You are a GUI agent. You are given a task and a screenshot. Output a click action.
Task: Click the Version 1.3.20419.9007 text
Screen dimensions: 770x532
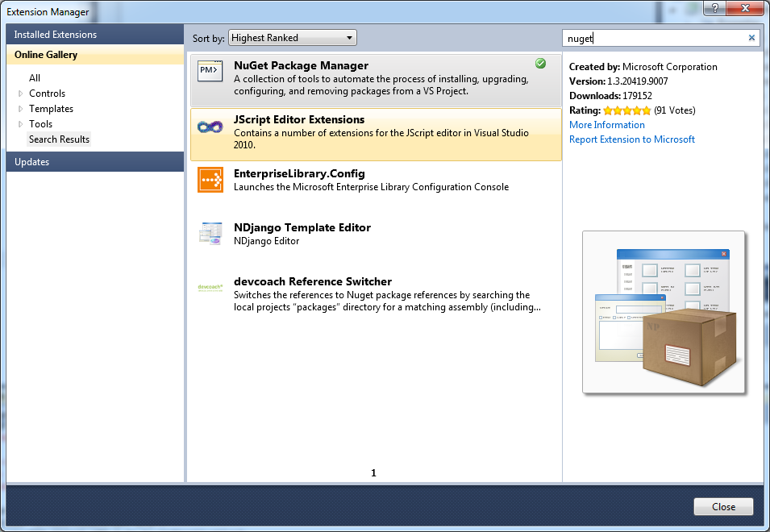click(618, 81)
